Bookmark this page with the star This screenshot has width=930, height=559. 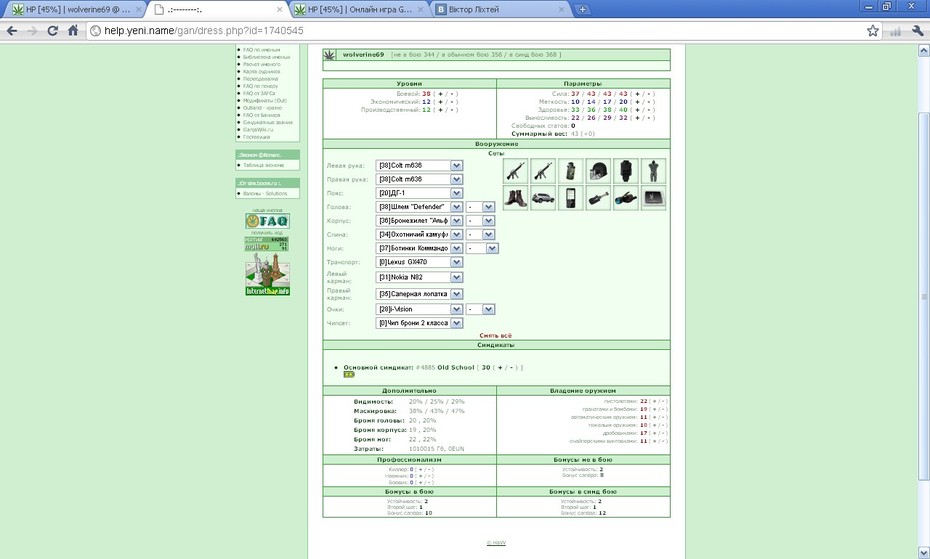[872, 31]
